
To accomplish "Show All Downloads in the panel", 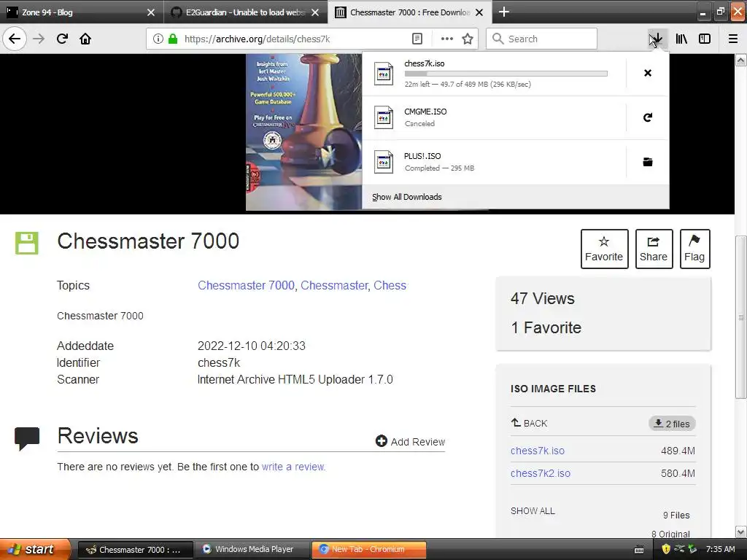I will click(x=407, y=197).
